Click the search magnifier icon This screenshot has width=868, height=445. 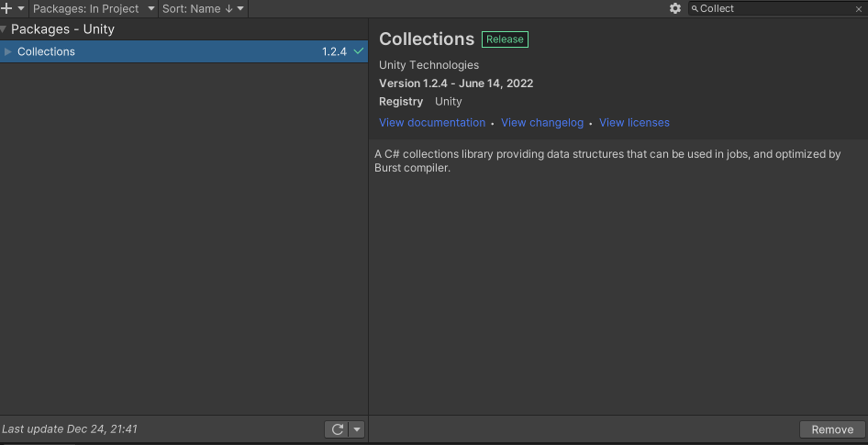pyautogui.click(x=695, y=8)
